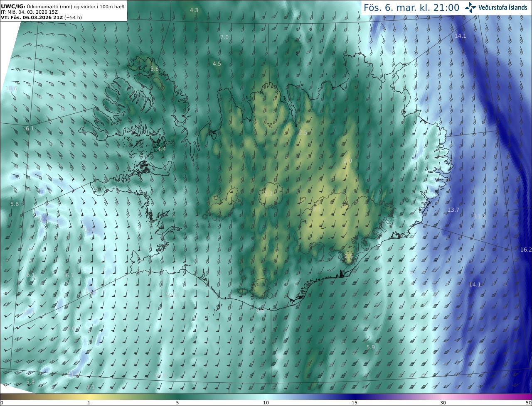532x406 pixels.
Task: Click the 3.8 value over the Westfjords
Action: click(x=155, y=68)
